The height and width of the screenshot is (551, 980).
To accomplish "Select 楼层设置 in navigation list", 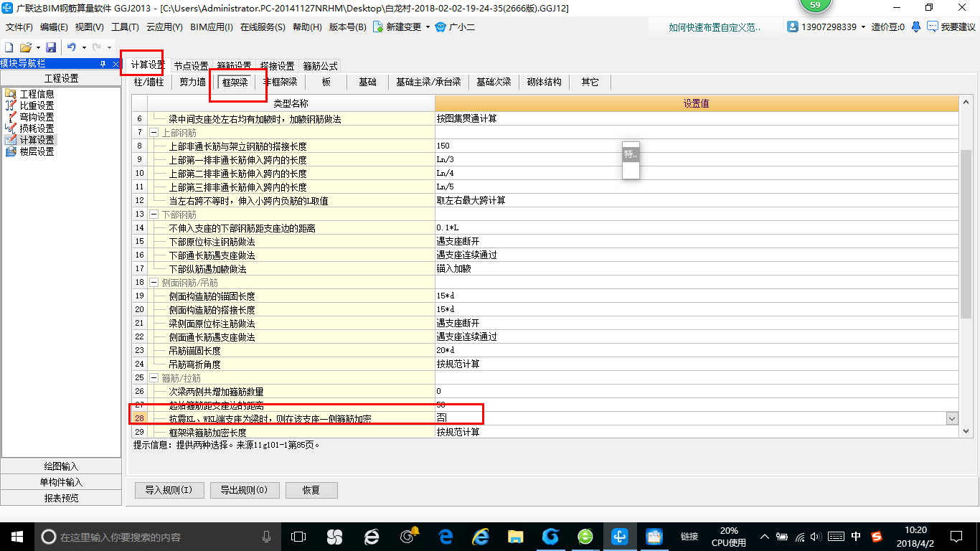I will click(x=36, y=151).
